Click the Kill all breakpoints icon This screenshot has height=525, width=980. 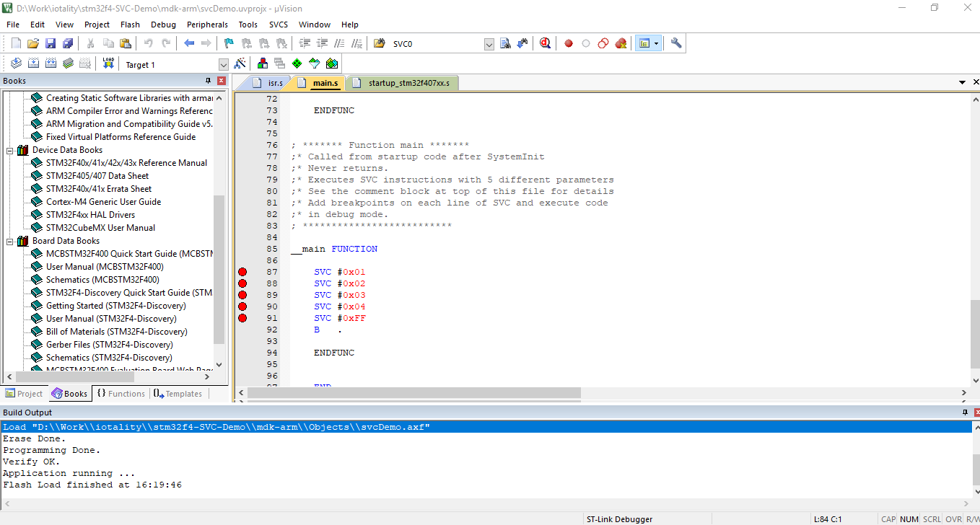point(621,43)
